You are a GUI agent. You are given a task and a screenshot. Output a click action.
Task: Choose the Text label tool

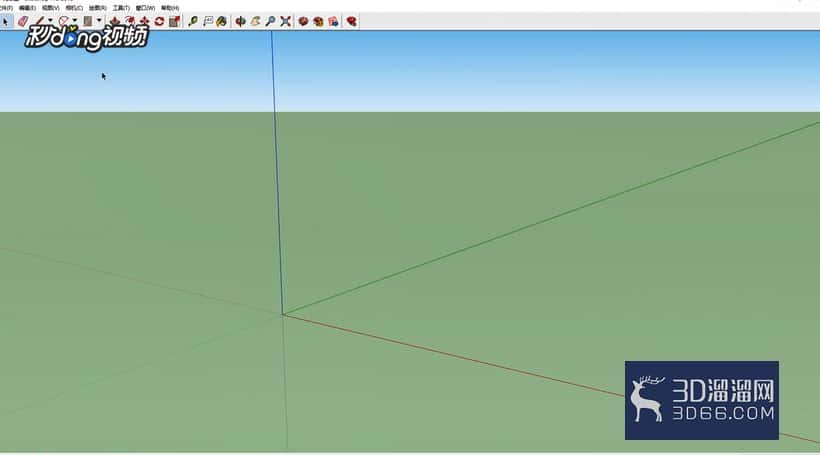point(208,21)
